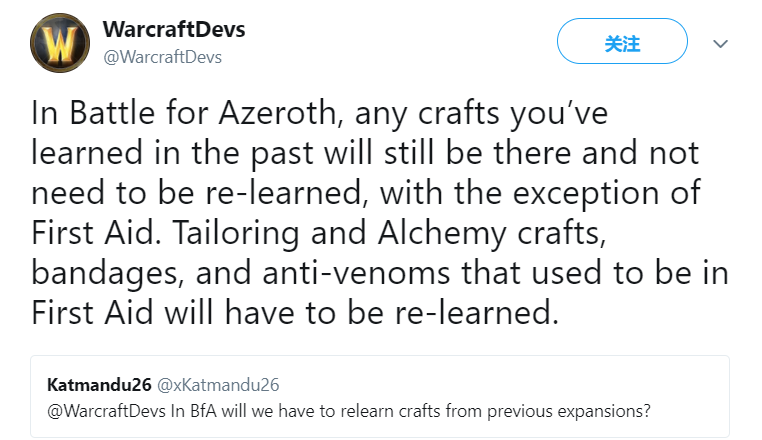This screenshot has width=762, height=440.
Task: Click 'anti-venoms' in the tweet text
Action: 356,272
